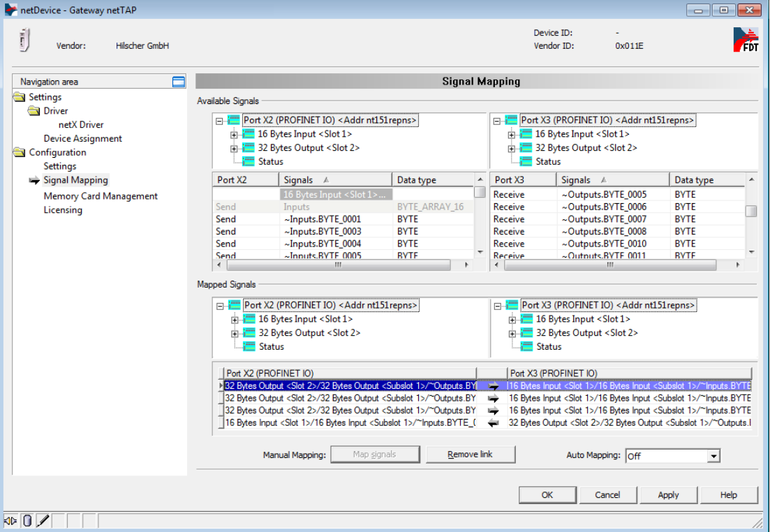Click Port X3 module icon in Available Signals

click(511, 120)
